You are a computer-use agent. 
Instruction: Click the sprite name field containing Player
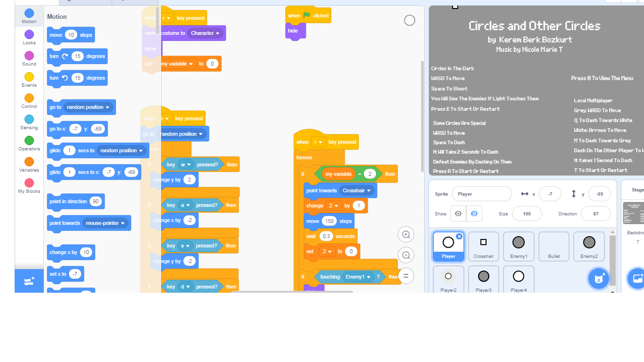(x=481, y=194)
